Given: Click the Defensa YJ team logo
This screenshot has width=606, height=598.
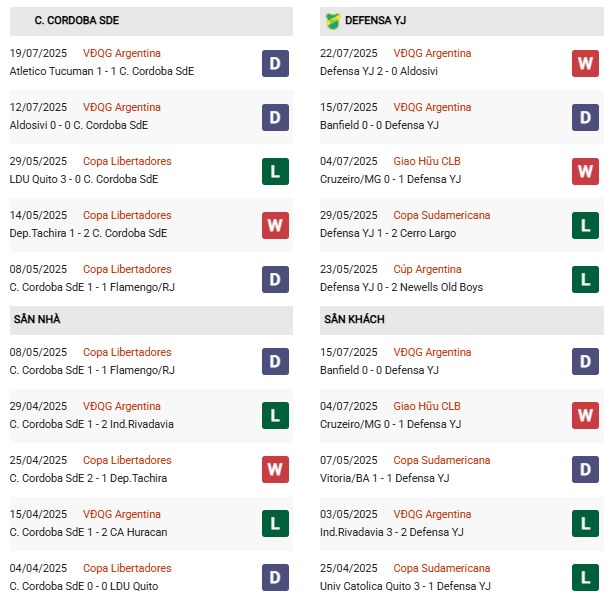Looking at the screenshot, I should pyautogui.click(x=332, y=20).
